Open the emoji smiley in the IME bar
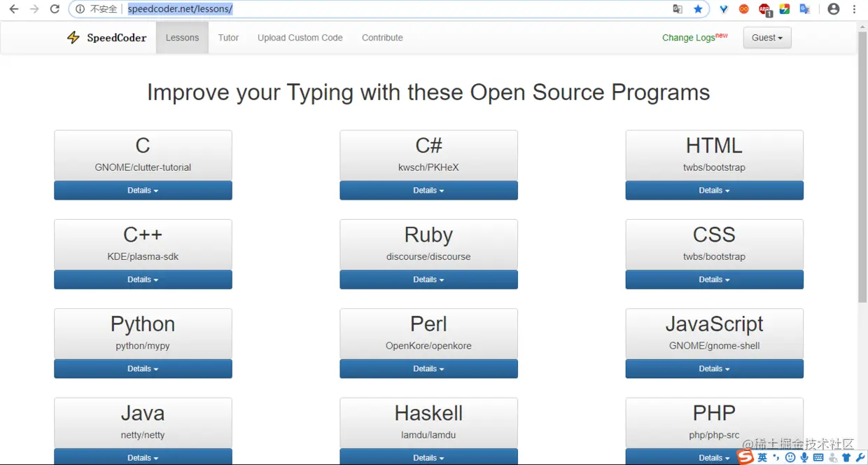868x465 pixels. (x=790, y=457)
